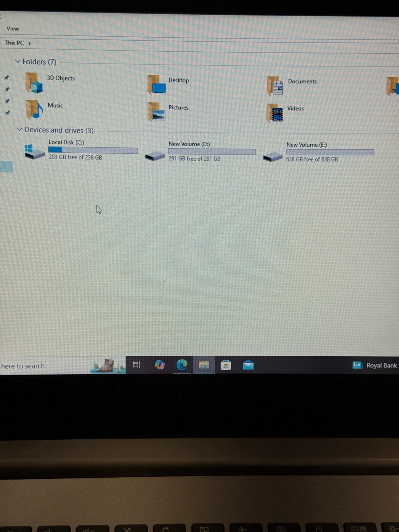Collapse the Folders (7) group chevron
This screenshot has height=532, width=399.
click(x=17, y=61)
